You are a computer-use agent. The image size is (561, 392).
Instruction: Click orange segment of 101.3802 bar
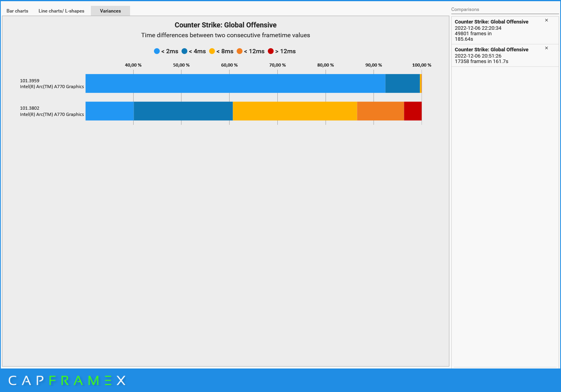coord(381,111)
